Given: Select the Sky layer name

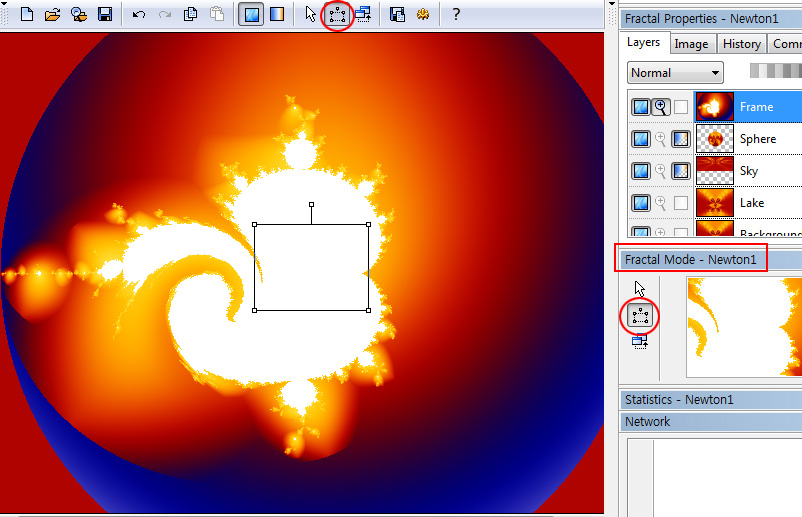Looking at the screenshot, I should click(749, 171).
